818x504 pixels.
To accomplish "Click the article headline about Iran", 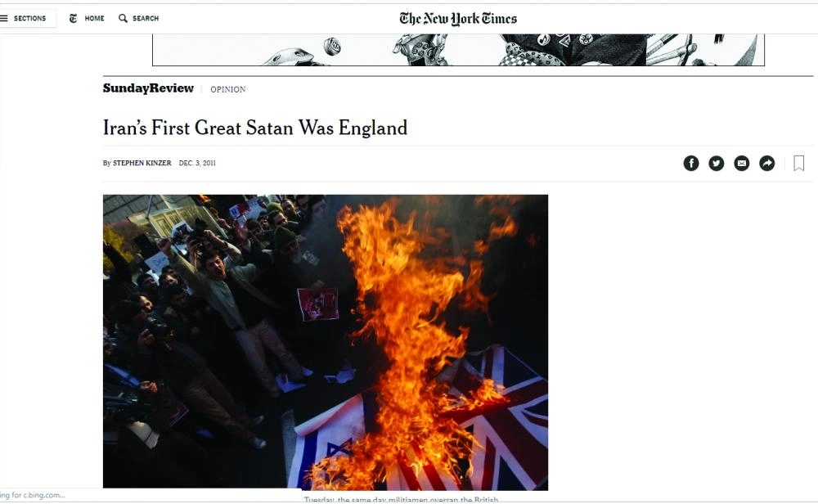I will (x=255, y=128).
